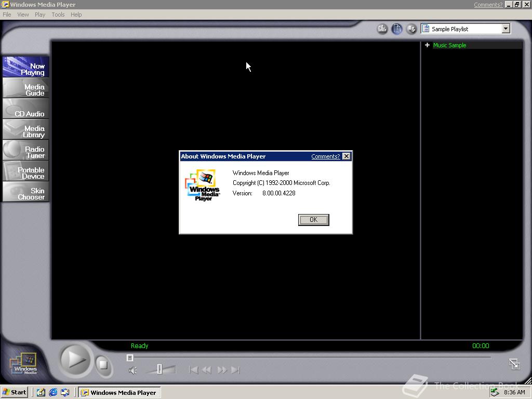Open the Help menu
Screen dimensions: 532x399
tap(76, 15)
